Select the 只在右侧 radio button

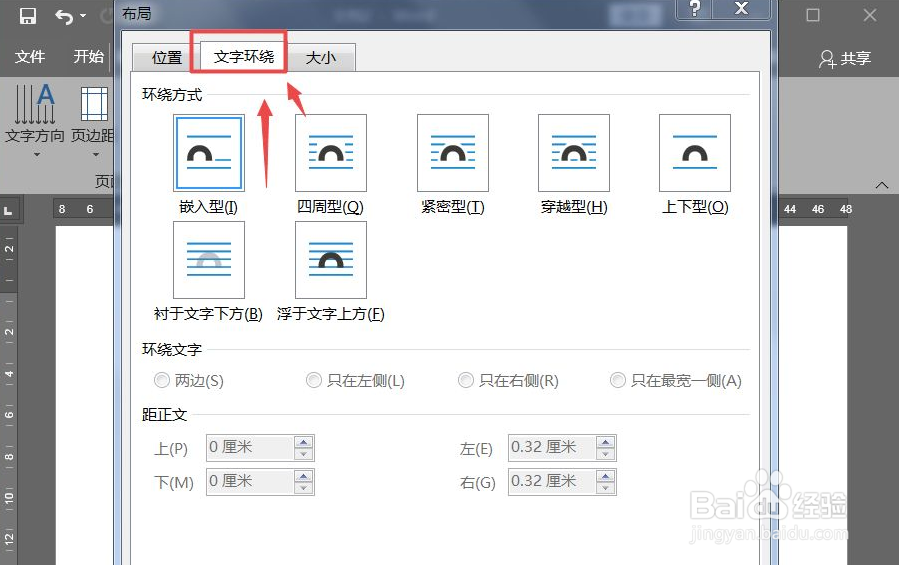point(466,380)
